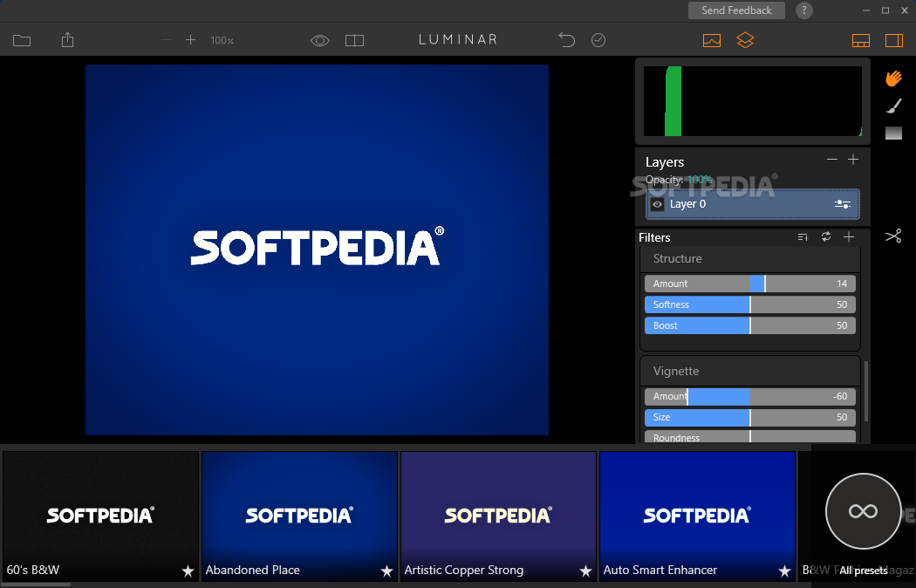Add a new filter with plus
Screen dimensions: 916x588
tap(849, 236)
